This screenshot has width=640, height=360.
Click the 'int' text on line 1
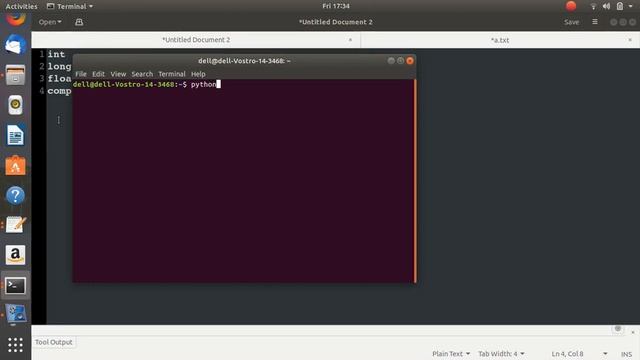coord(56,54)
